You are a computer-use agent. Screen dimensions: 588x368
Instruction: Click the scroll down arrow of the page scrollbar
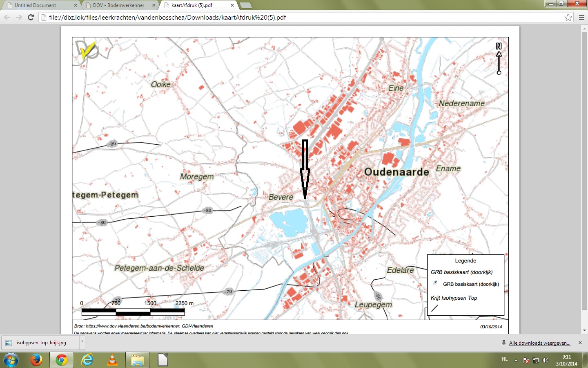584,330
